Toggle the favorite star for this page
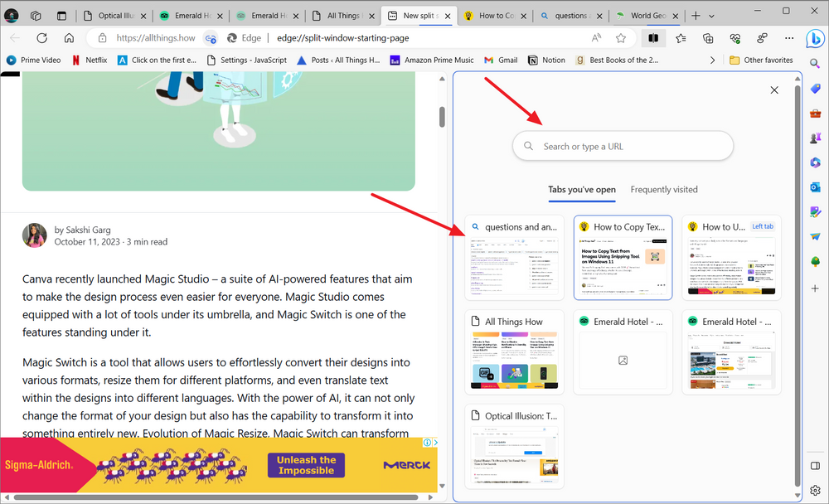The width and height of the screenshot is (829, 504). point(619,37)
